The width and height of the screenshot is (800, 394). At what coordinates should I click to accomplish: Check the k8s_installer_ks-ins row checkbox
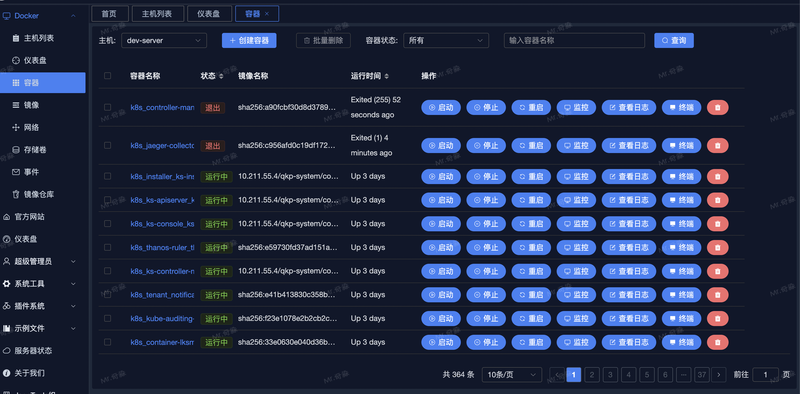click(108, 176)
